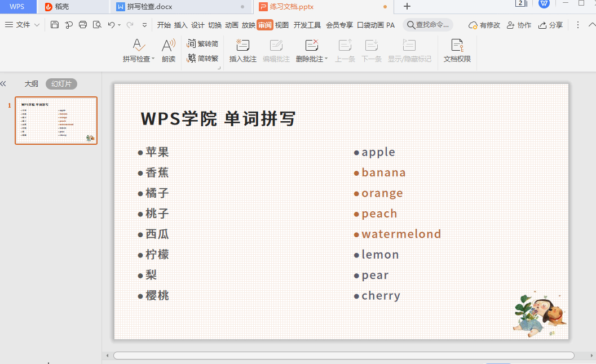Click the Spell Check (拼写检查) icon
Screen dimensions: 596x364
(139, 46)
